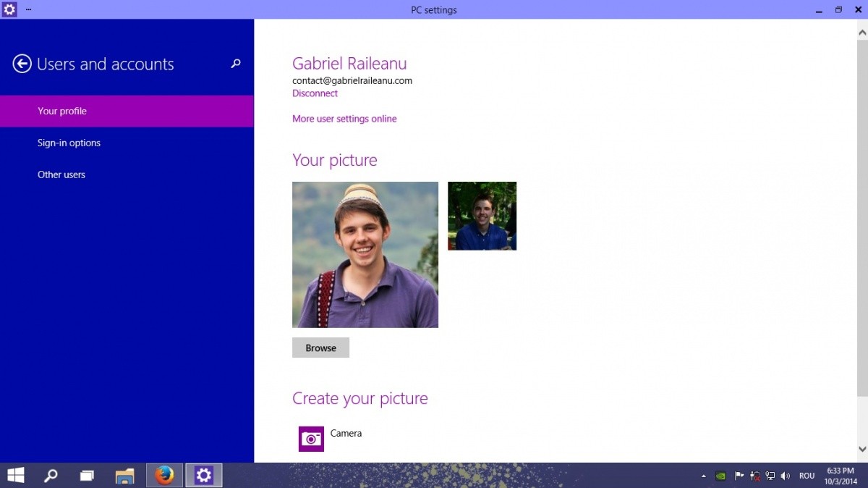Click the PC settings gear icon in the title bar
Image resolution: width=868 pixels, height=488 pixels.
click(x=9, y=10)
